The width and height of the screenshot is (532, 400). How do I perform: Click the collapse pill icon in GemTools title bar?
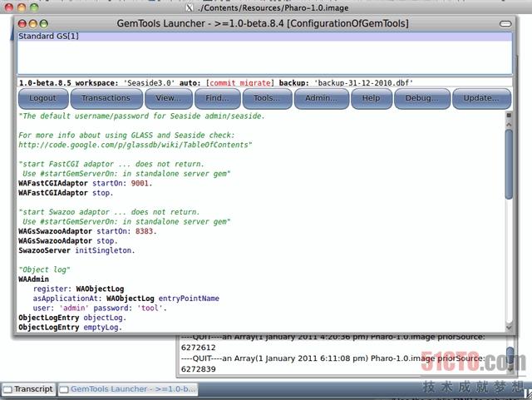pos(505,24)
